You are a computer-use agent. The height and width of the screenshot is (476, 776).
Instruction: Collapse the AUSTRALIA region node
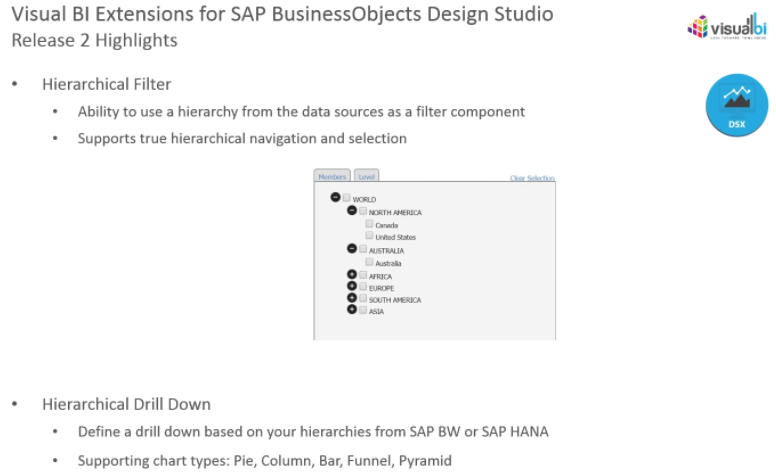pos(352,249)
